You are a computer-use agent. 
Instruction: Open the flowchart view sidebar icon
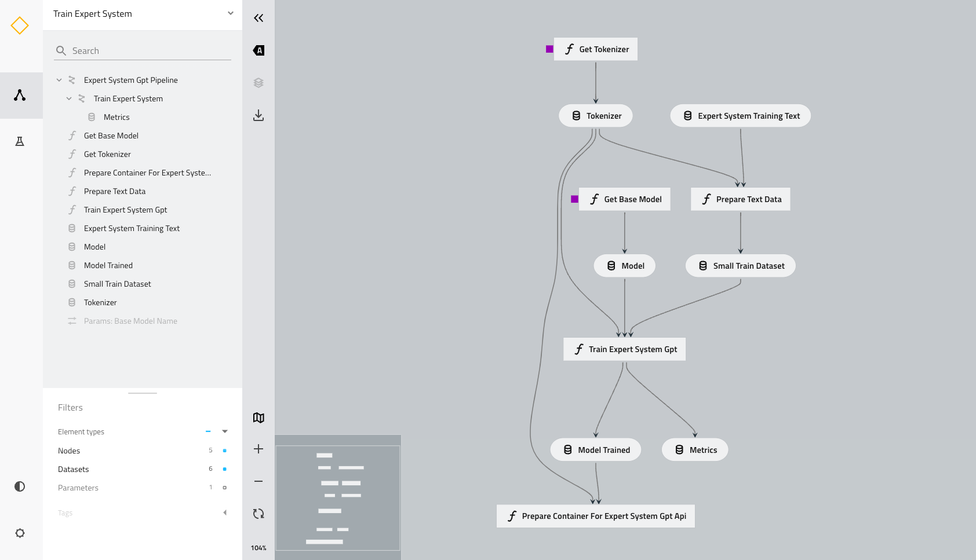pyautogui.click(x=20, y=96)
